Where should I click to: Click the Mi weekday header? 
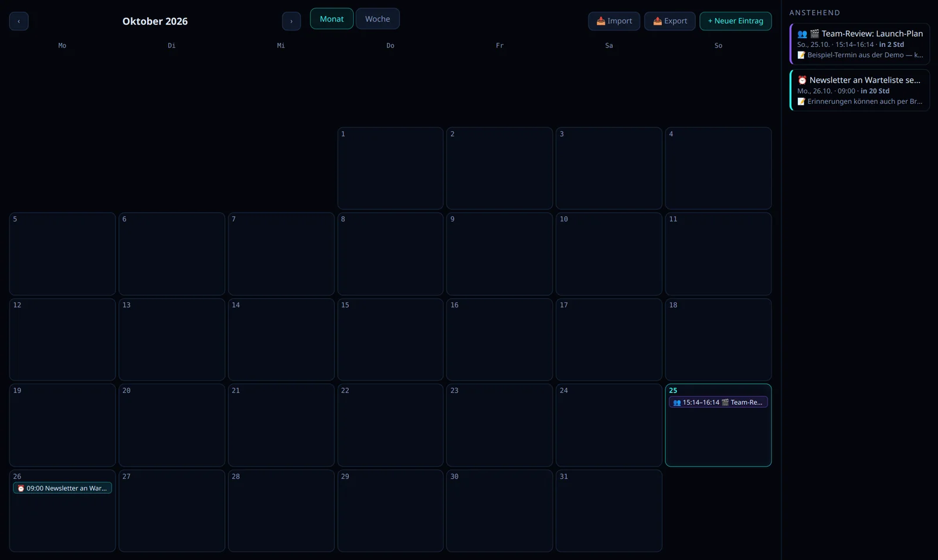(281, 46)
